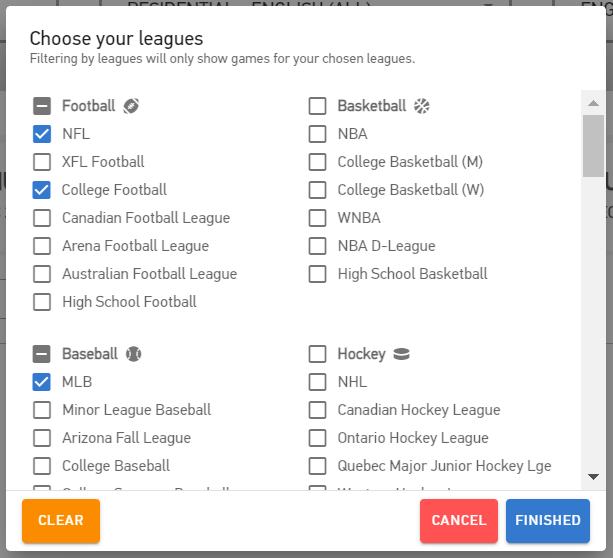613x558 pixels.
Task: Tick the WNBA checkbox
Action: pyautogui.click(x=317, y=218)
